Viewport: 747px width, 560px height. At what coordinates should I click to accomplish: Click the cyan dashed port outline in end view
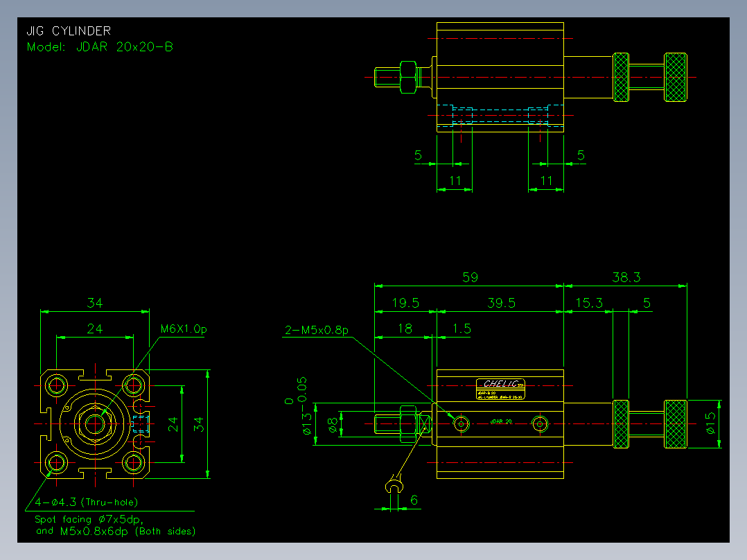(141, 423)
